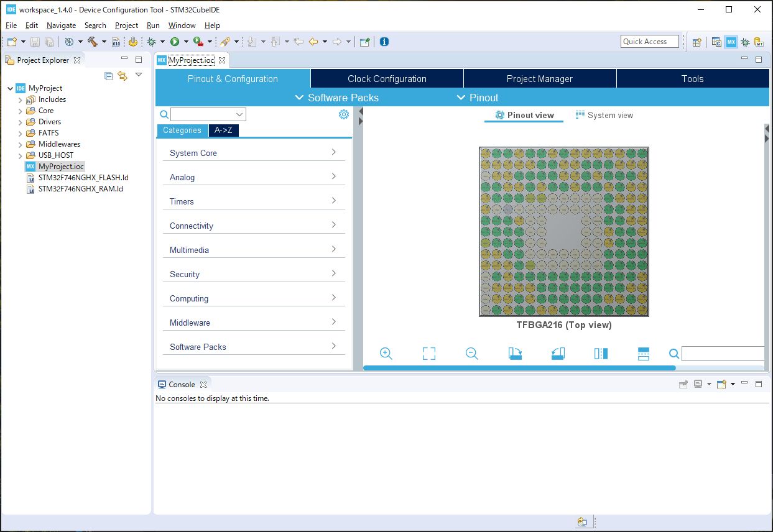Click the binary 010 toolbar icon
This screenshot has width=773, height=532.
(116, 42)
